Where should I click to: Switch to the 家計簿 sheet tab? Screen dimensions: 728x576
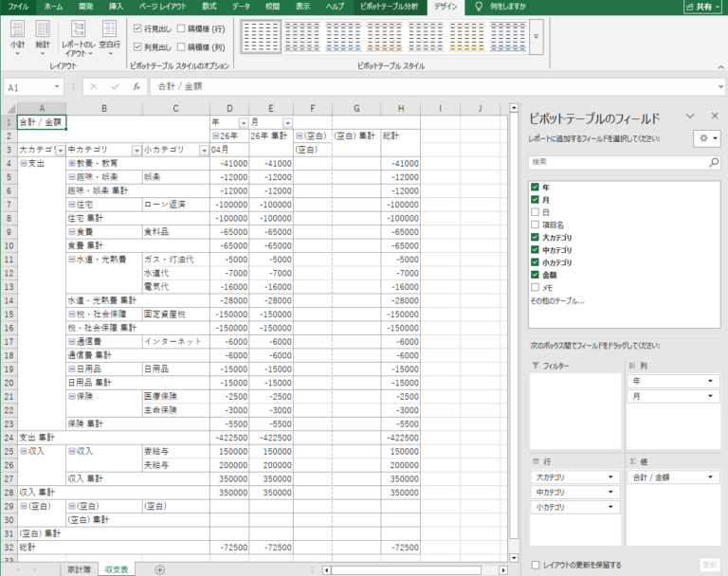tap(79, 569)
